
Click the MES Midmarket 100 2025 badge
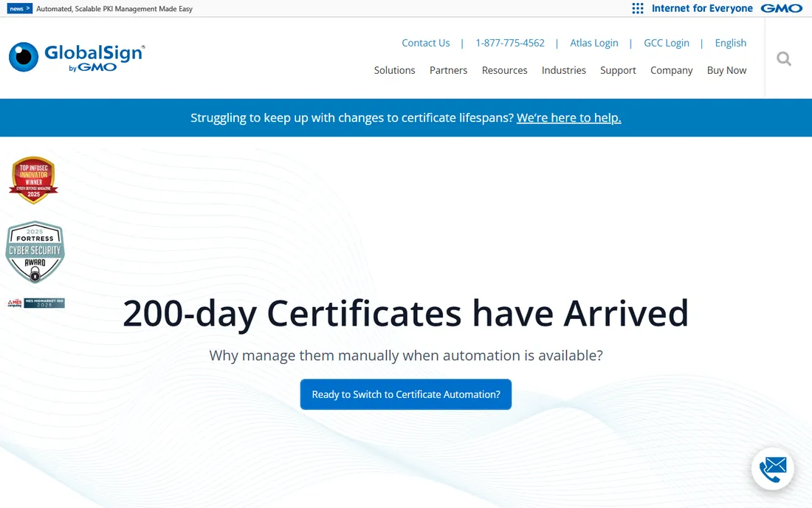pos(36,303)
